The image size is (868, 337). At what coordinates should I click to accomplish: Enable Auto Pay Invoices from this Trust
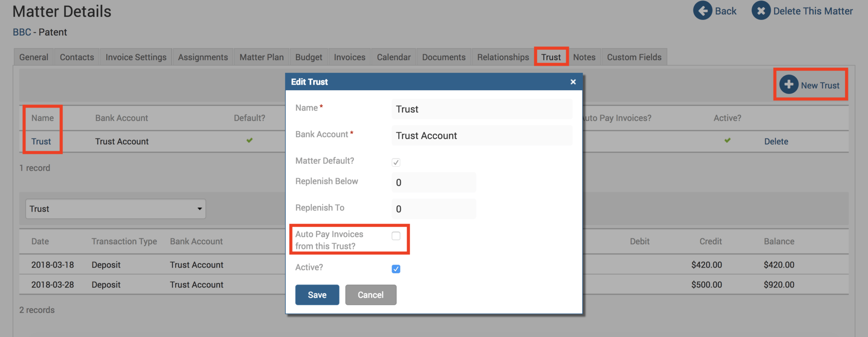pos(396,236)
